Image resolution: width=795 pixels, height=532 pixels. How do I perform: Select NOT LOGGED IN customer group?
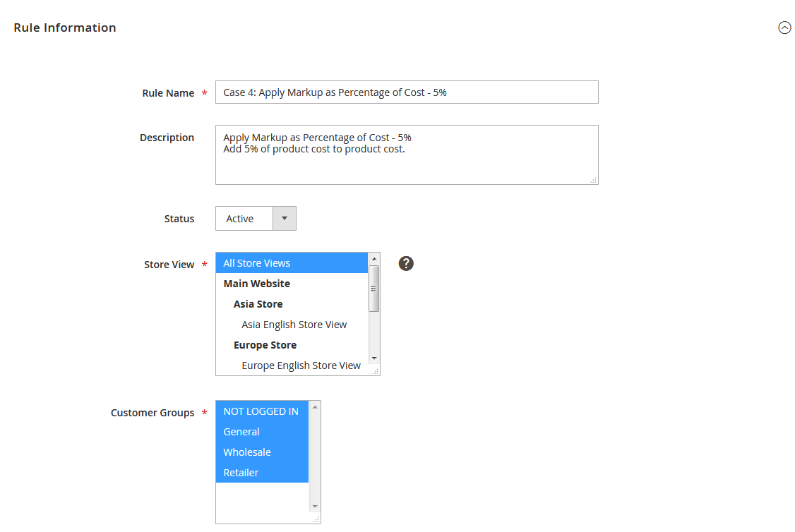pos(261,411)
